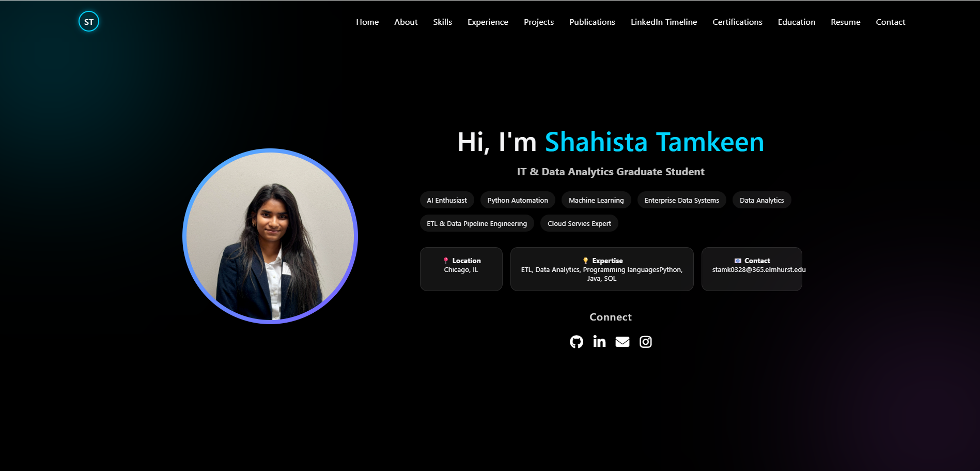The height and width of the screenshot is (471, 980).
Task: Open the email envelope icon
Action: point(622,341)
